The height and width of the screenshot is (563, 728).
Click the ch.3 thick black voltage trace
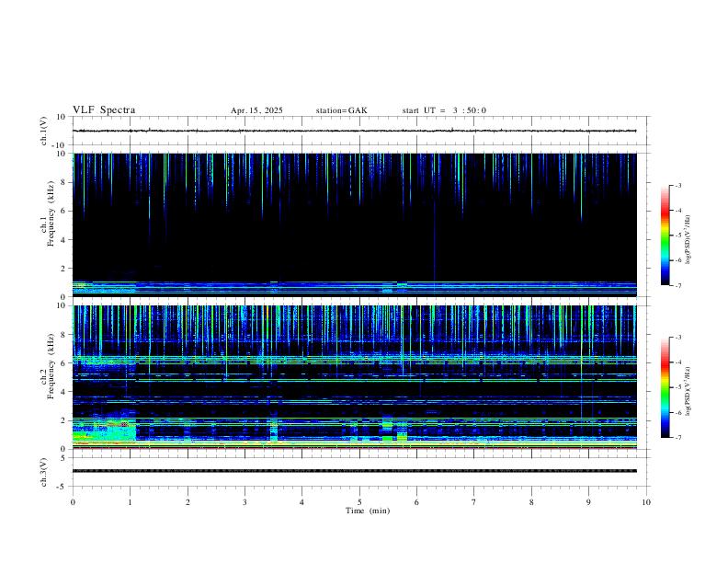tap(354, 471)
